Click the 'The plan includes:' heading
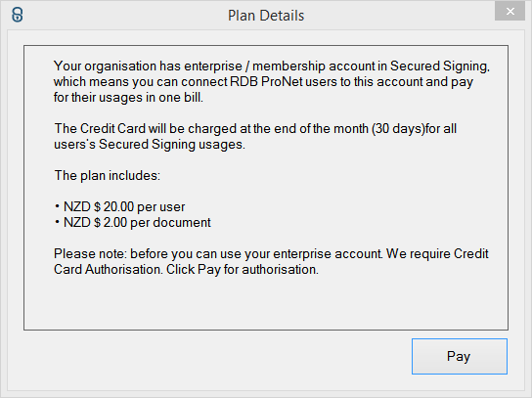The width and height of the screenshot is (532, 398). (x=108, y=175)
